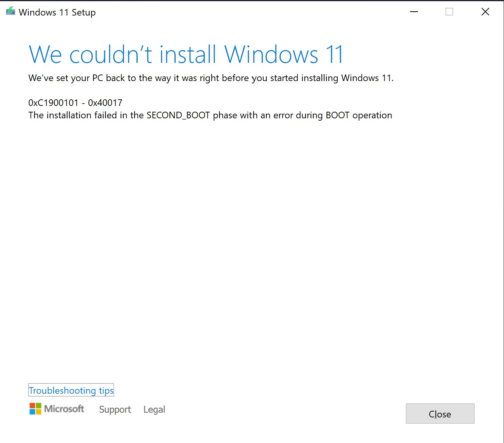Click the Microsoft logo
The height and width of the screenshot is (443, 504).
click(x=57, y=408)
